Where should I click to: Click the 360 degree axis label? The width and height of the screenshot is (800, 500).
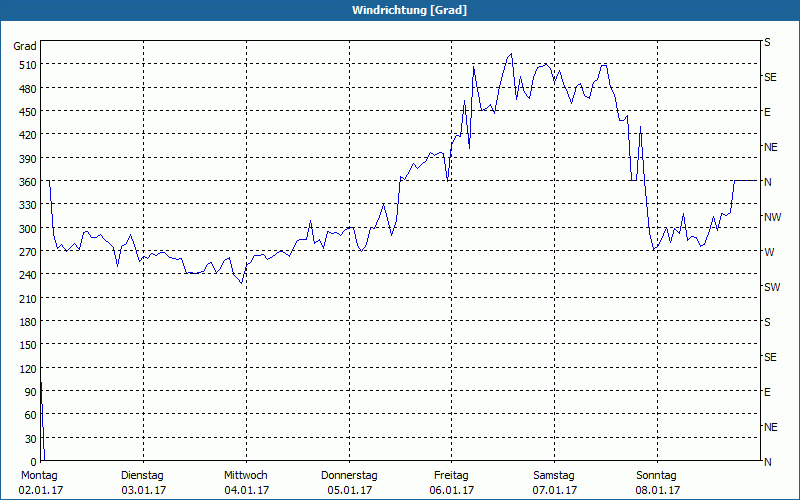click(28, 182)
